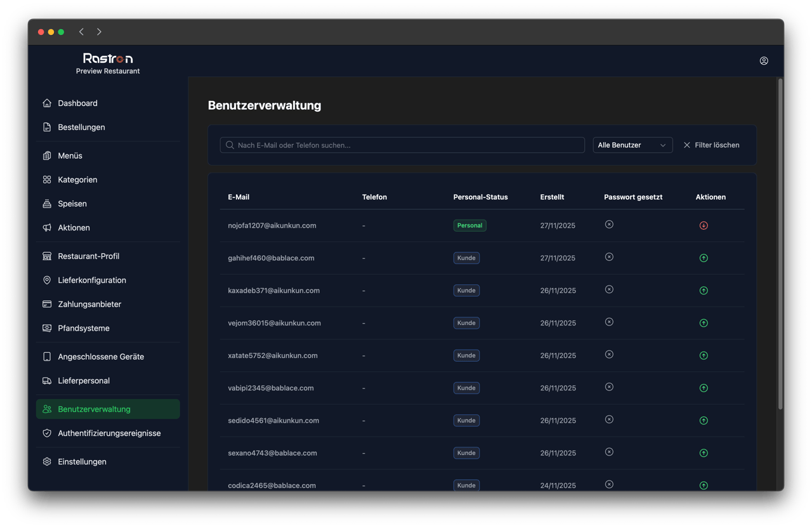The height and width of the screenshot is (528, 812).
Task: Click the map pin icon for Lieferkonfiguration
Action: tap(47, 280)
